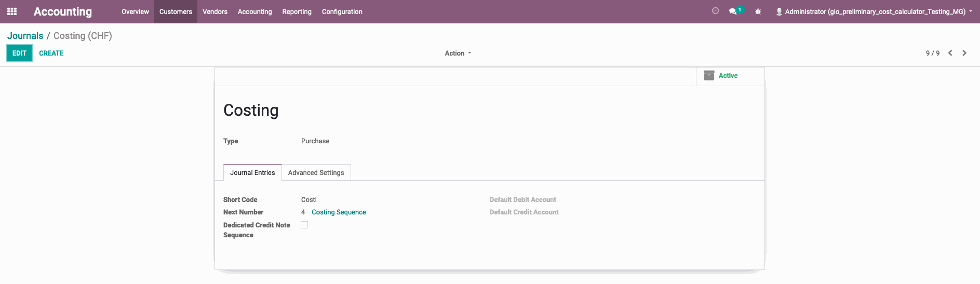Toggle Dedicated Credit Note Sequence checkbox
Viewport: 980px width, 284px height.
[304, 225]
